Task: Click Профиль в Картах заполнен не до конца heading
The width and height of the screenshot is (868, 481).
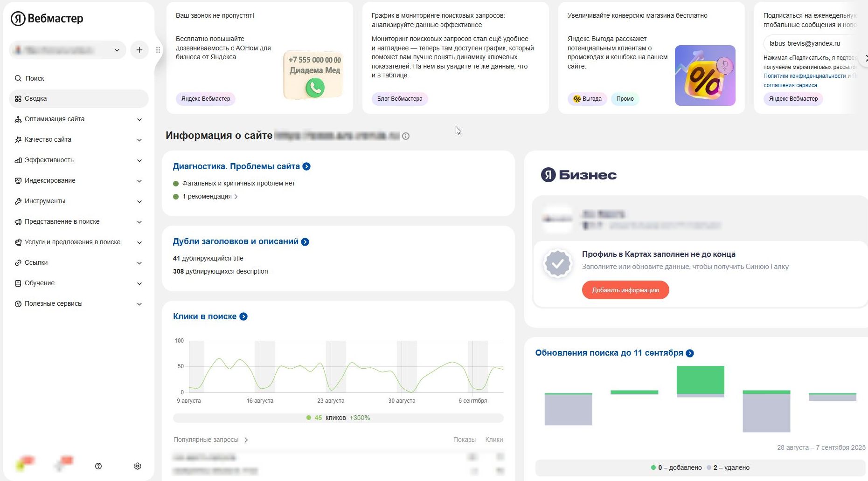Action: click(659, 254)
